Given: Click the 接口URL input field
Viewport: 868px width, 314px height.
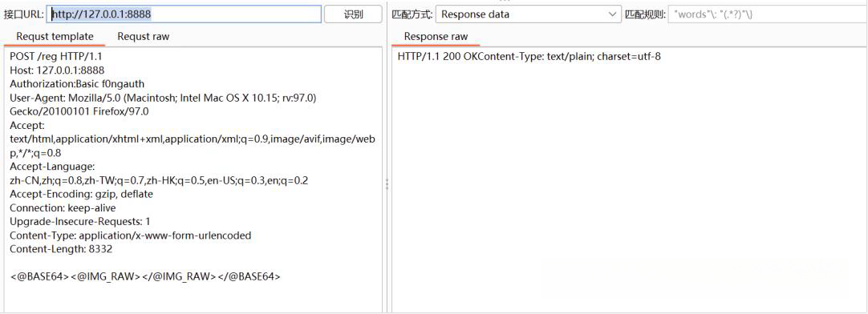Looking at the screenshot, I should 185,14.
